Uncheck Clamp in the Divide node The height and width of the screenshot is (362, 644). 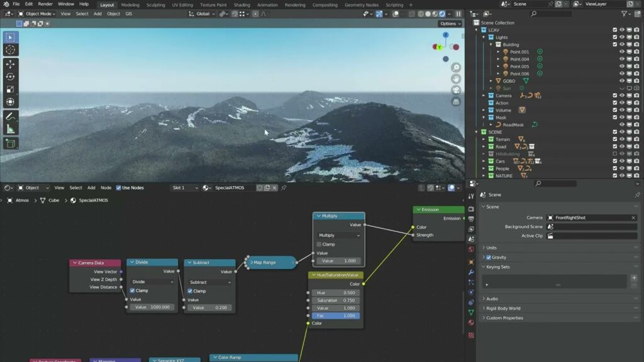(x=132, y=290)
